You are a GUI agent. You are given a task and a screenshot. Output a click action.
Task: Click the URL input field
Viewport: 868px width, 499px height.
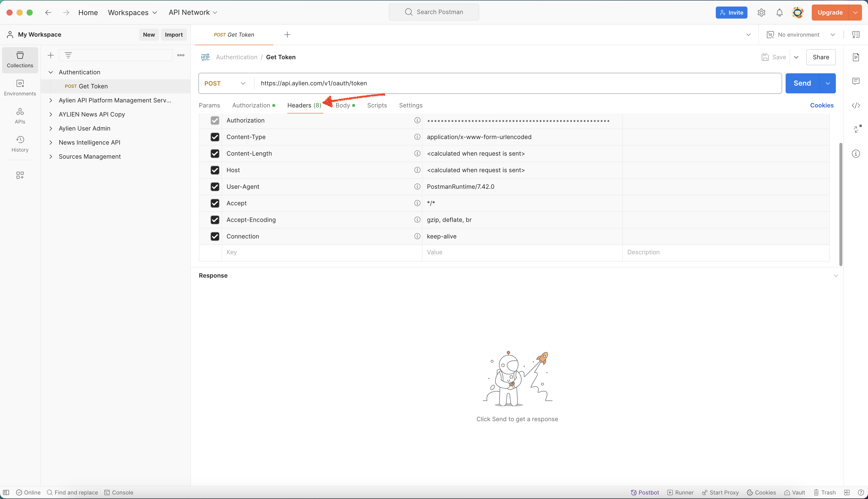tap(517, 83)
